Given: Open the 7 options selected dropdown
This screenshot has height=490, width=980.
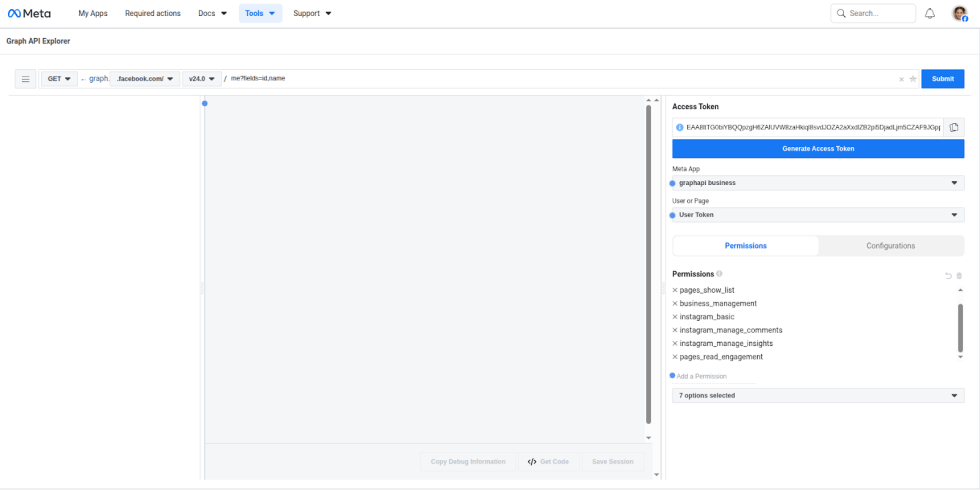Looking at the screenshot, I should pyautogui.click(x=818, y=396).
